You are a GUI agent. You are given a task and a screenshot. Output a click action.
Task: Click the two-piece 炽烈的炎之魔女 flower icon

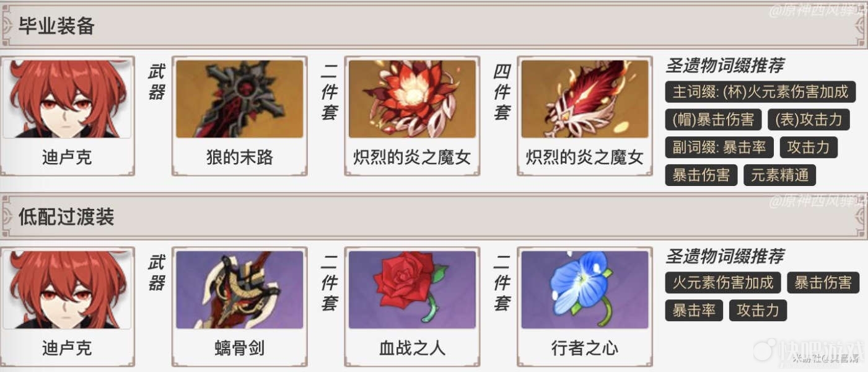(x=412, y=99)
